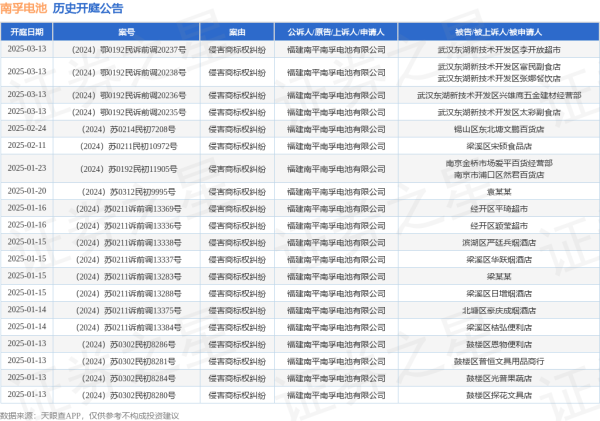Screen dimensions: 600x421
Task: Click defendant 梁溪区桔弘便利店
Action: point(499,327)
